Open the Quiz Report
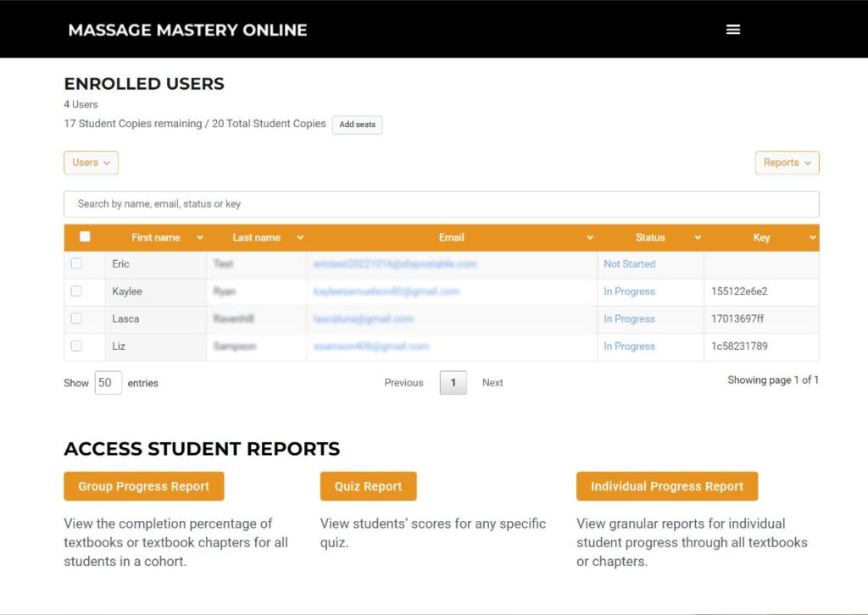 pos(368,486)
